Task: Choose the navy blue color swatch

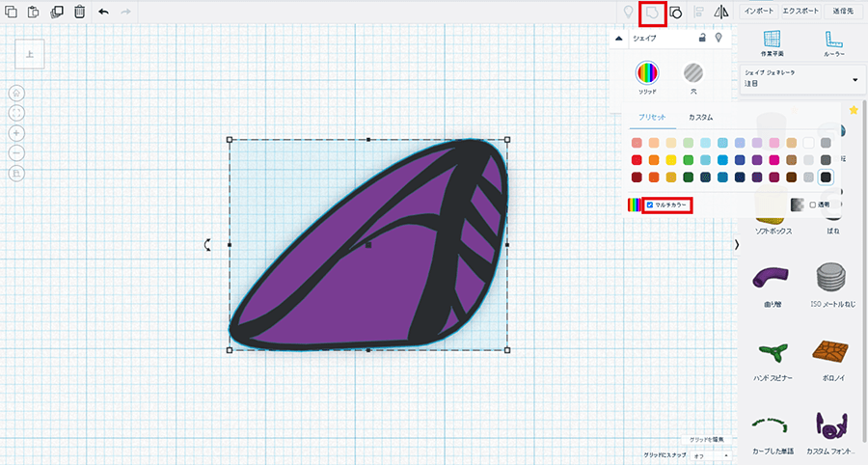Action: pyautogui.click(x=740, y=178)
